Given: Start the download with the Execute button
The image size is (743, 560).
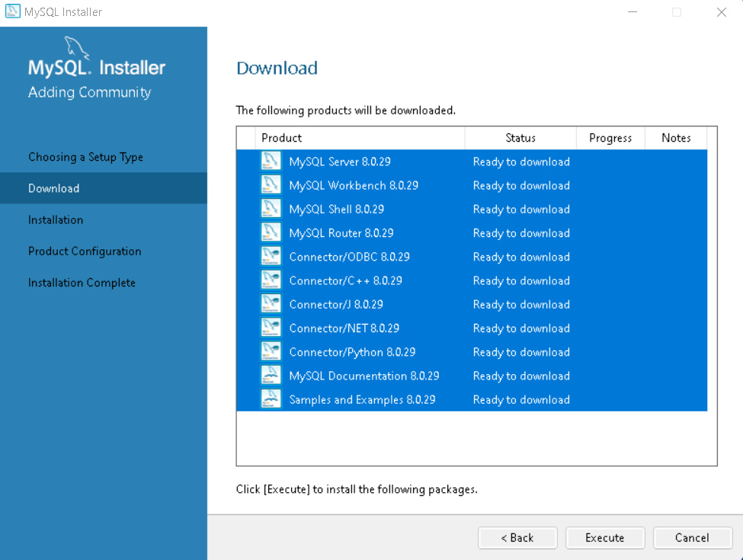Looking at the screenshot, I should tap(604, 538).
